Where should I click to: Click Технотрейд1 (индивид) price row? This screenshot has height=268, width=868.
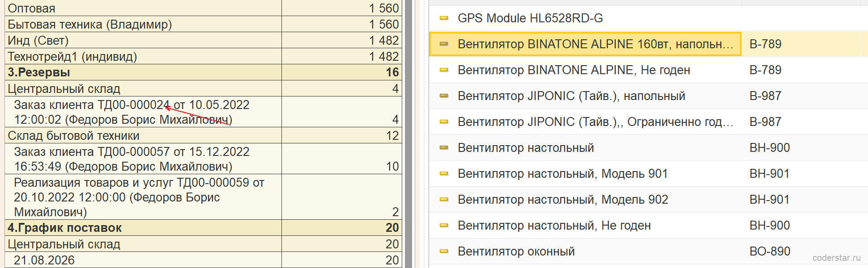pyautogui.click(x=203, y=56)
